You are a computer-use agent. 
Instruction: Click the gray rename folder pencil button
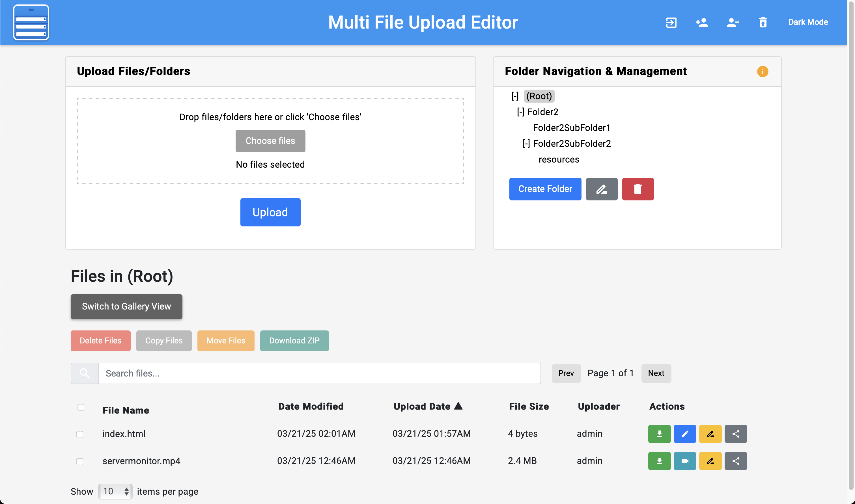coord(601,189)
